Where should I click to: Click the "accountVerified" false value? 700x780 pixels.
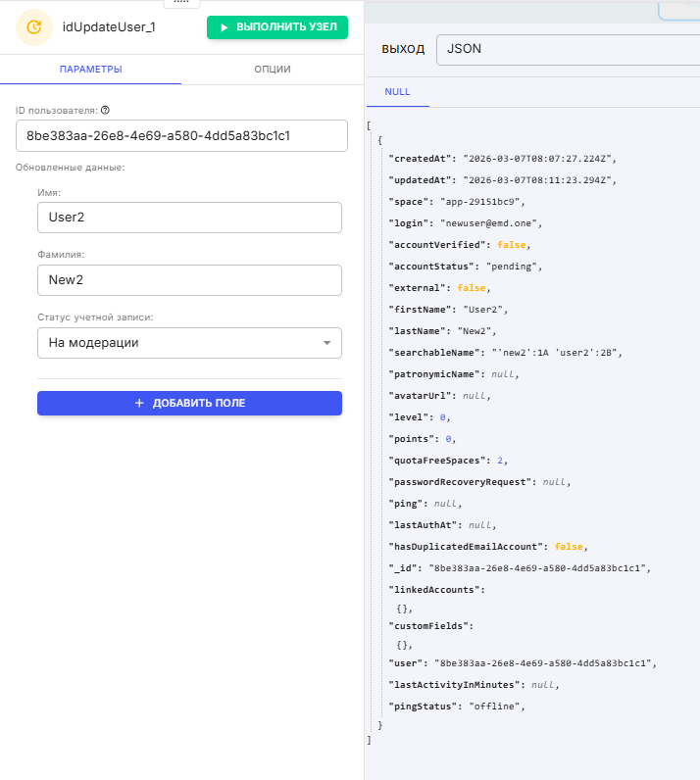(x=515, y=245)
